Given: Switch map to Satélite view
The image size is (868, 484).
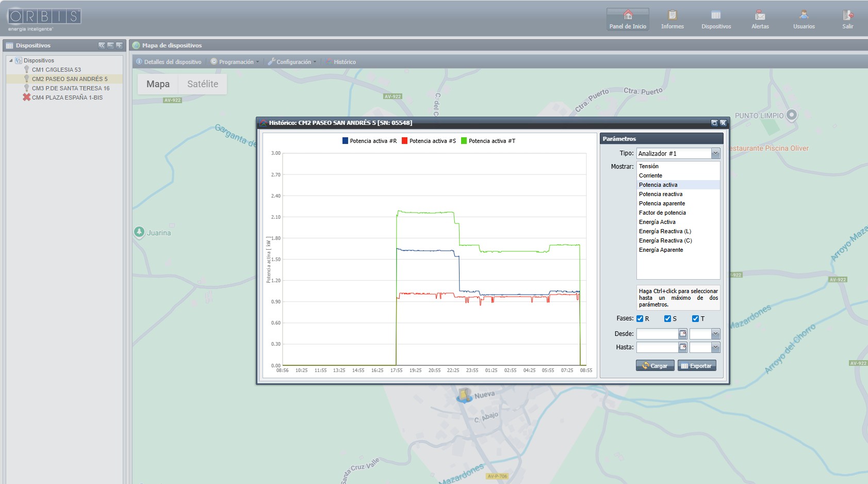Looking at the screenshot, I should (x=202, y=84).
